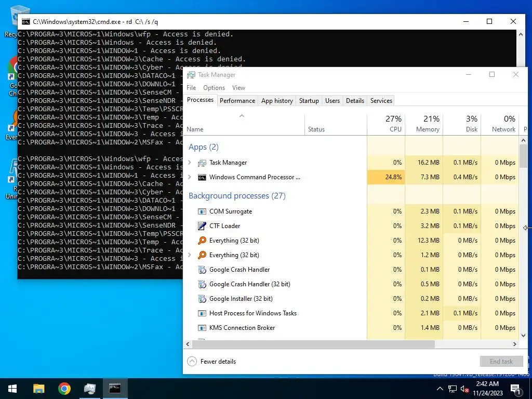This screenshot has width=532, height=399.
Task: Click the Google Installer (32 bit) icon
Action: (x=202, y=299)
